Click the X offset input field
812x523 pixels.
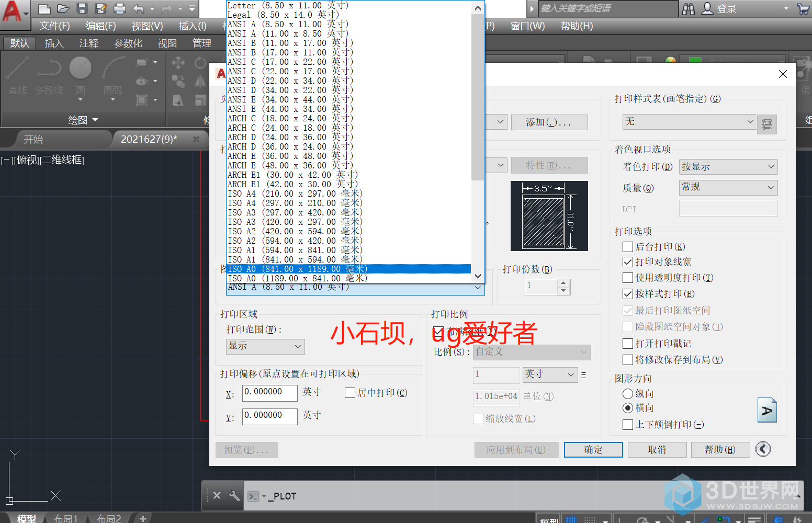click(x=269, y=392)
